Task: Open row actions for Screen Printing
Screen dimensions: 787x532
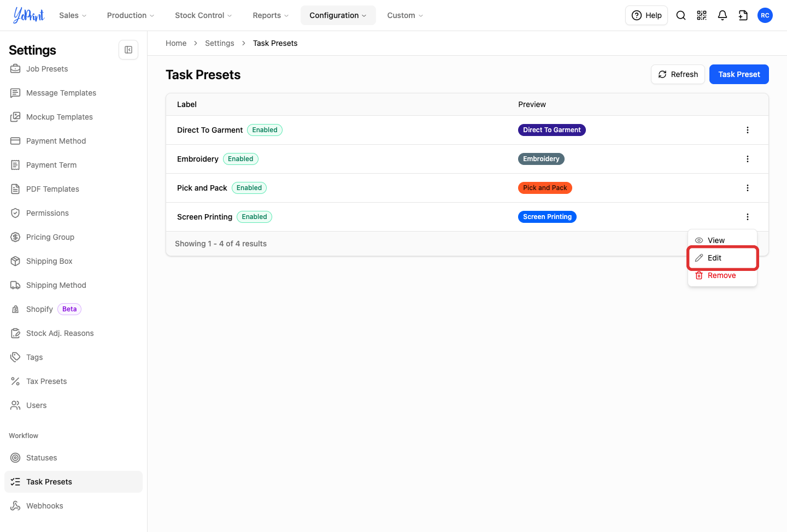Action: [748, 217]
